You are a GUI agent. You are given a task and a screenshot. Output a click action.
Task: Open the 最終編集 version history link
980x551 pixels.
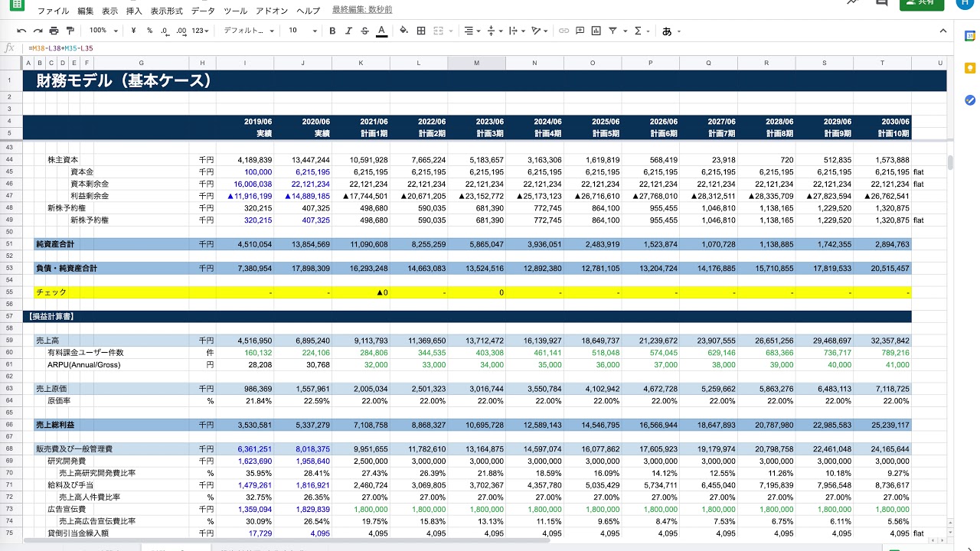tap(362, 10)
